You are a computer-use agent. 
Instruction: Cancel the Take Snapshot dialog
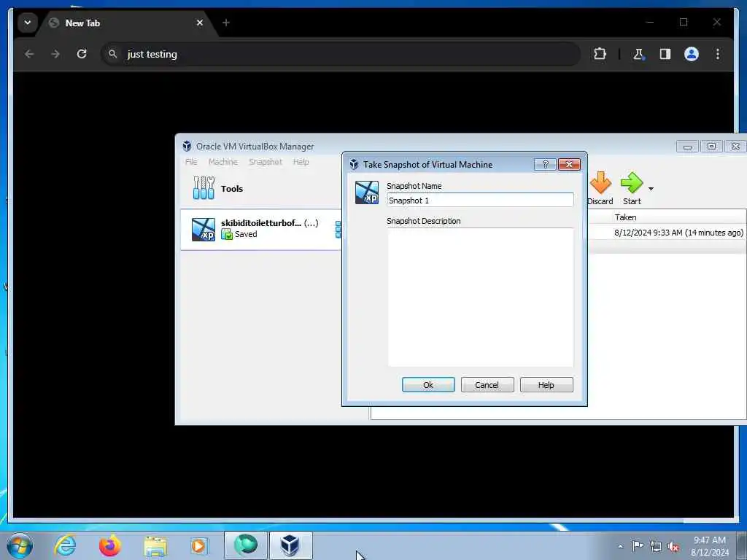point(487,385)
